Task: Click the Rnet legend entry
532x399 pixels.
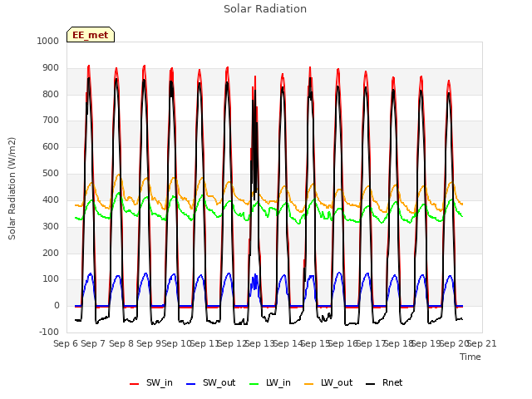Action: point(384,382)
